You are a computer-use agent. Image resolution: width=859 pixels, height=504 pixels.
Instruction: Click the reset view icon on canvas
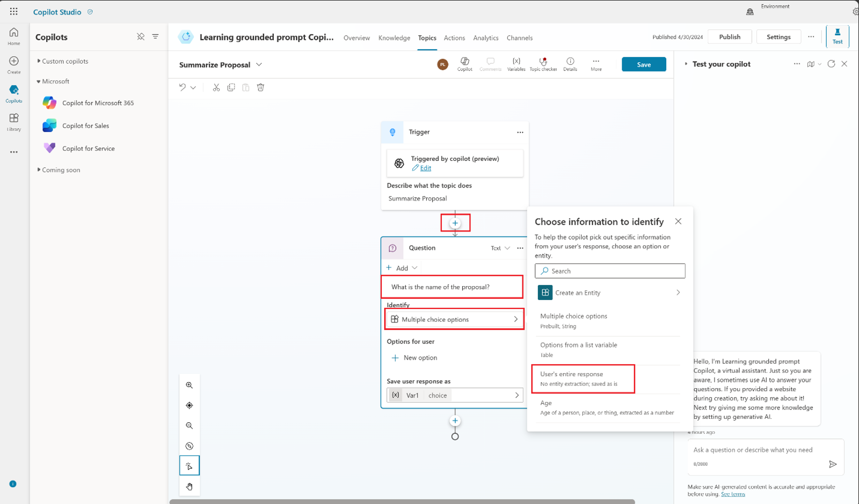[189, 446]
